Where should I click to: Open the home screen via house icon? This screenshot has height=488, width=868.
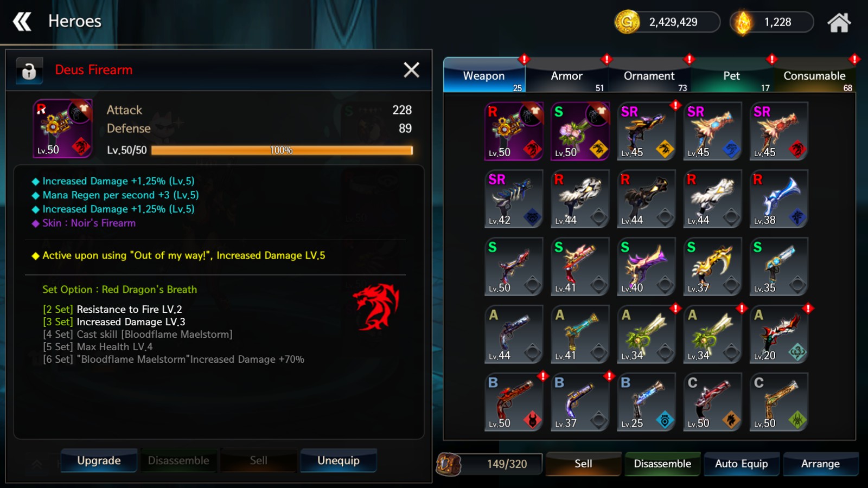pyautogui.click(x=839, y=22)
